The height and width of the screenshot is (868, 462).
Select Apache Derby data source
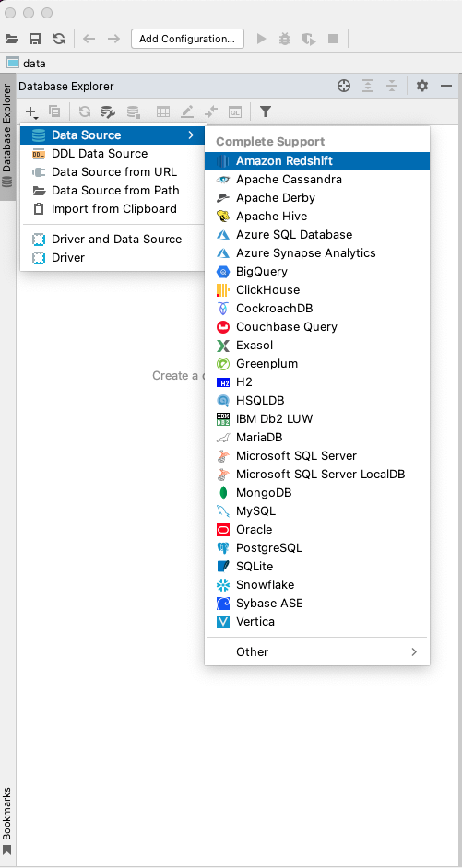317,197
